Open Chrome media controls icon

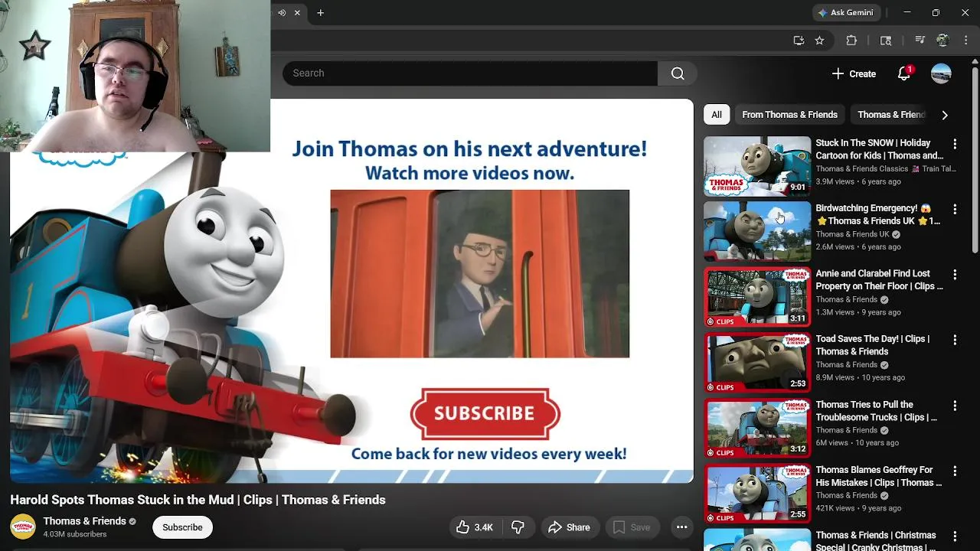[x=920, y=41]
